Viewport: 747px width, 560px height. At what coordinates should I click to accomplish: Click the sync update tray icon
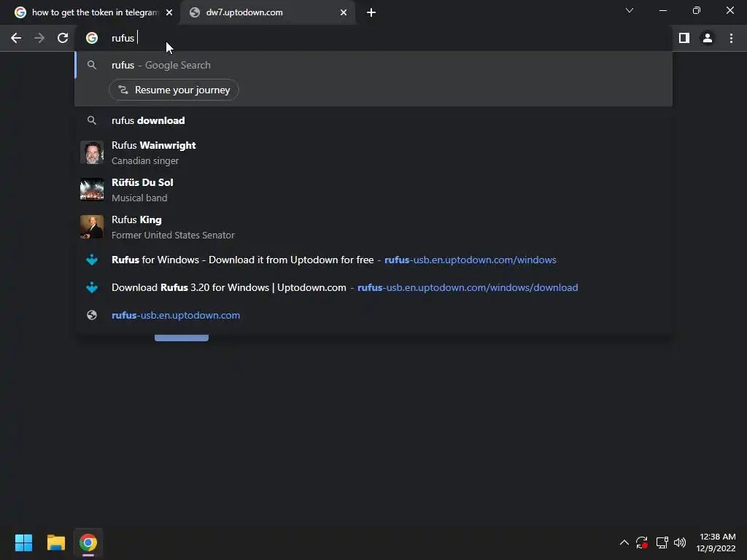point(642,542)
